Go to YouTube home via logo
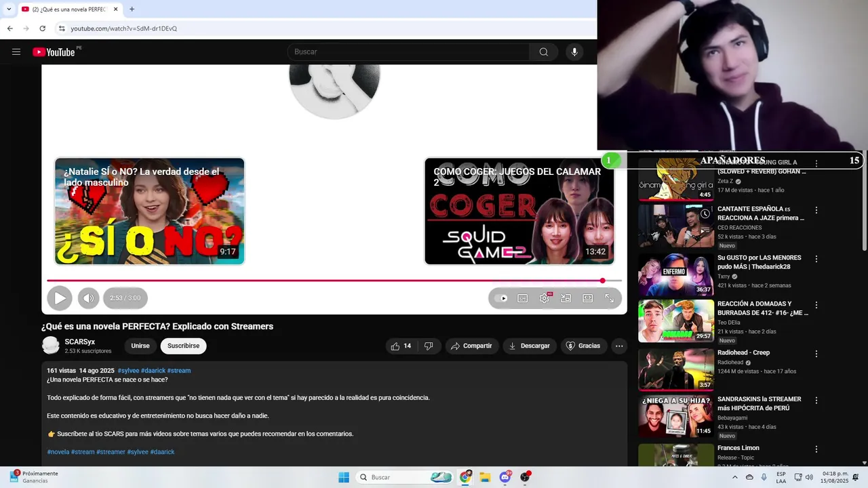Viewport: 868px width, 488px height. click(54, 52)
